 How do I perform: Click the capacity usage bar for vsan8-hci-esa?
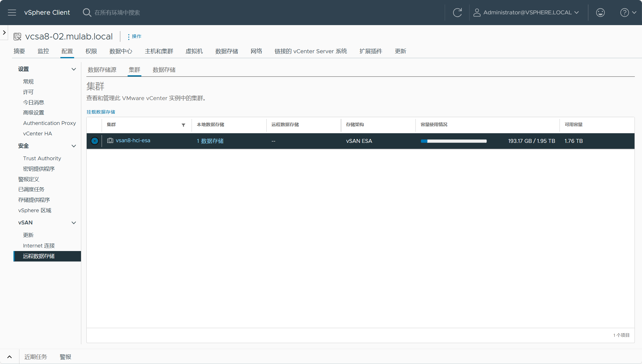454,141
